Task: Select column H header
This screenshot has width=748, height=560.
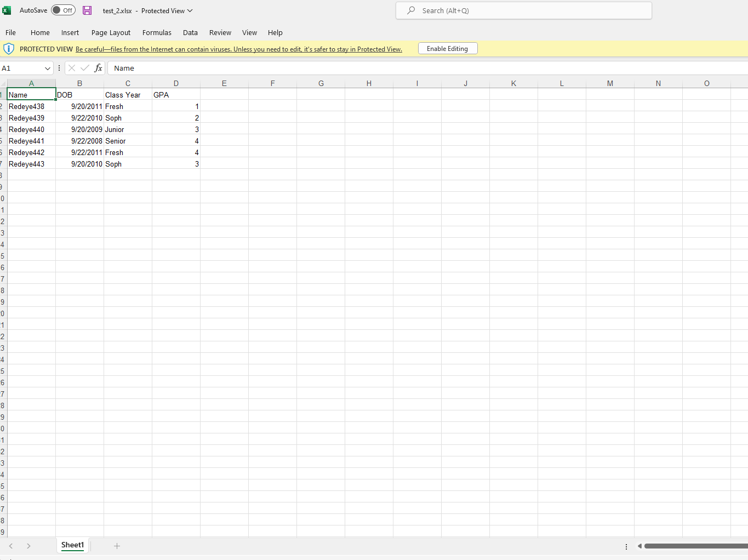Action: click(x=369, y=83)
